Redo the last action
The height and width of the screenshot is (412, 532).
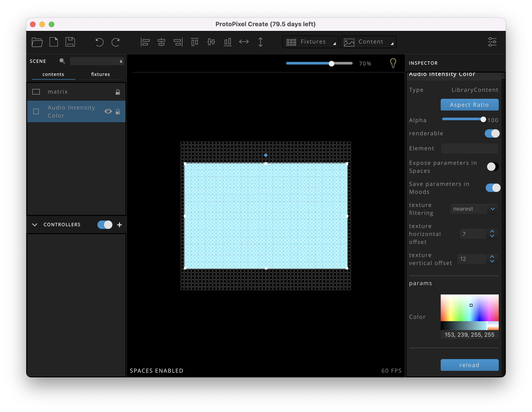[x=115, y=42]
